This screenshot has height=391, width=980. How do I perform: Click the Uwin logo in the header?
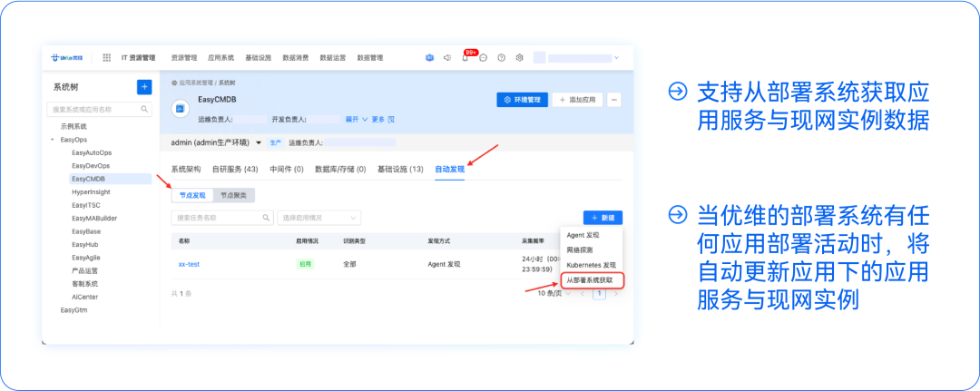(x=66, y=57)
